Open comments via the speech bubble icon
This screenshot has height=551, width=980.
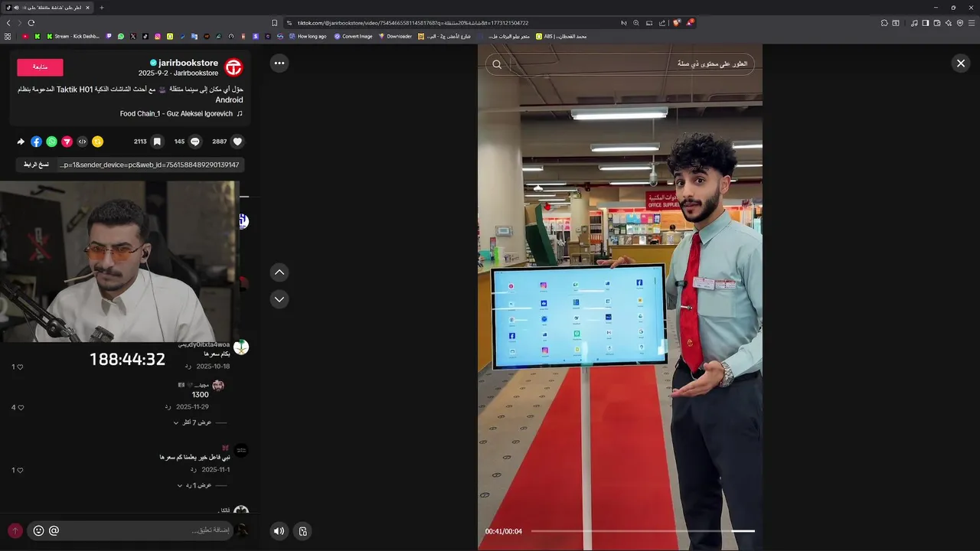(x=195, y=142)
